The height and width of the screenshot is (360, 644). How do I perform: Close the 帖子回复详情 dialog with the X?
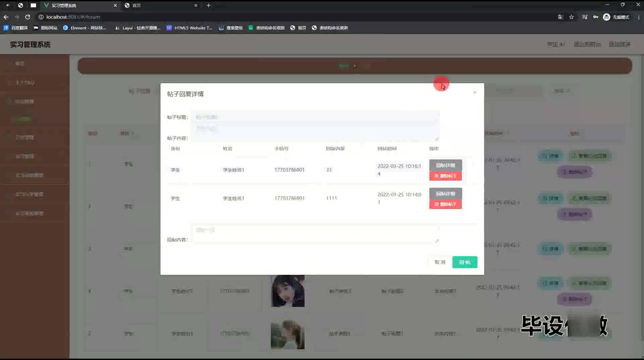(x=475, y=92)
